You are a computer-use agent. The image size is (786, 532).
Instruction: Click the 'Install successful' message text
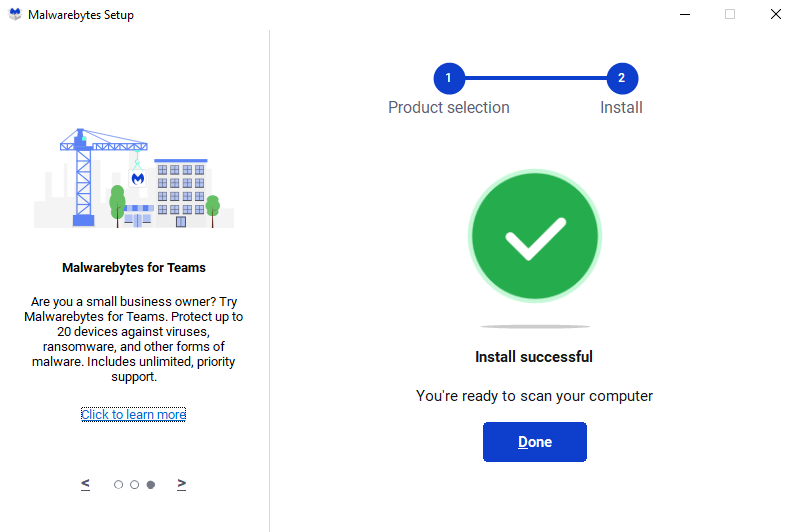[534, 357]
